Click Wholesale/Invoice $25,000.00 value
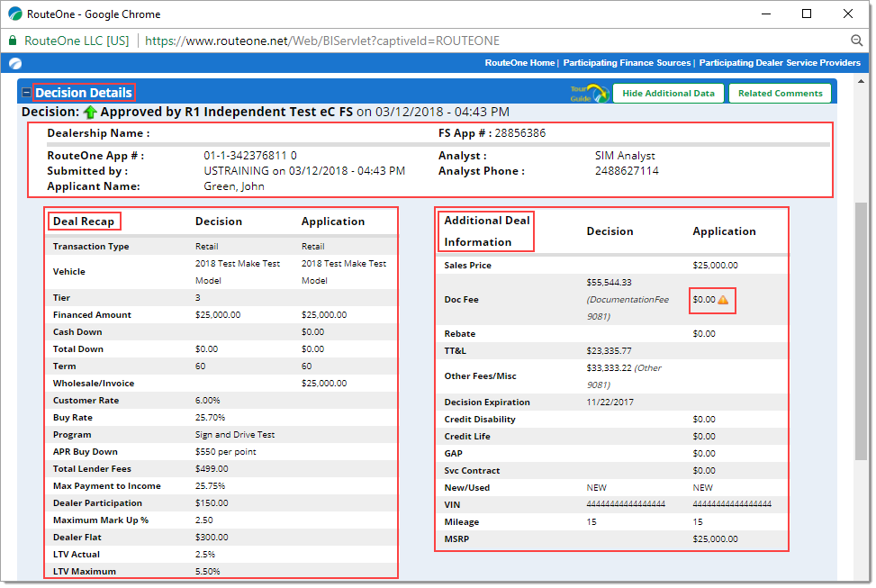This screenshot has width=876, height=588. (324, 384)
